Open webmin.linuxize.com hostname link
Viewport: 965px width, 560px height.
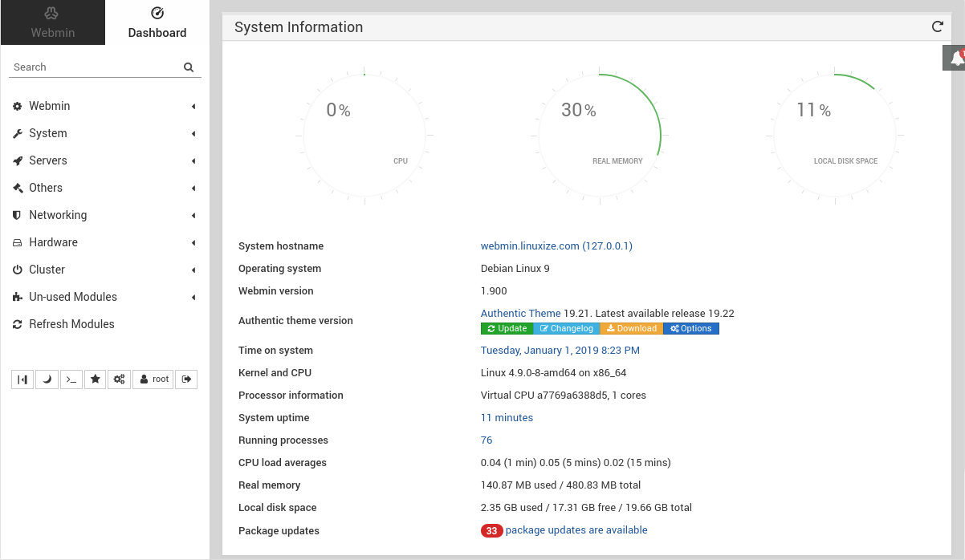coord(556,246)
